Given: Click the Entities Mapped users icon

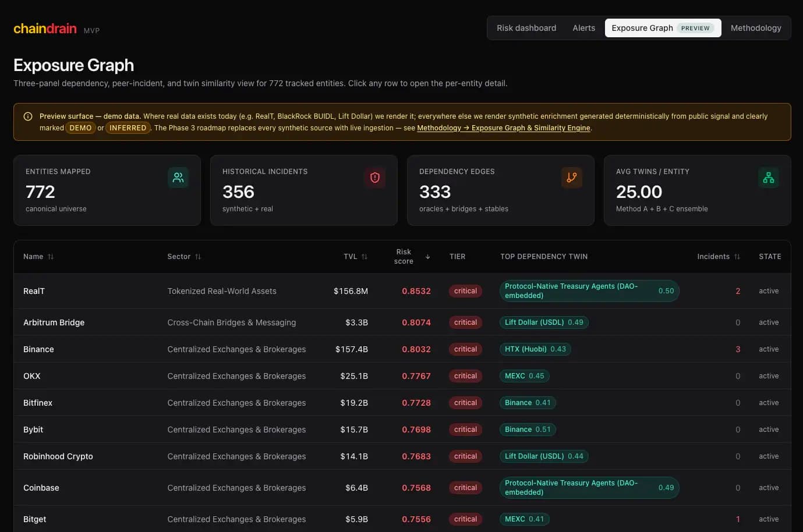Looking at the screenshot, I should tap(178, 178).
